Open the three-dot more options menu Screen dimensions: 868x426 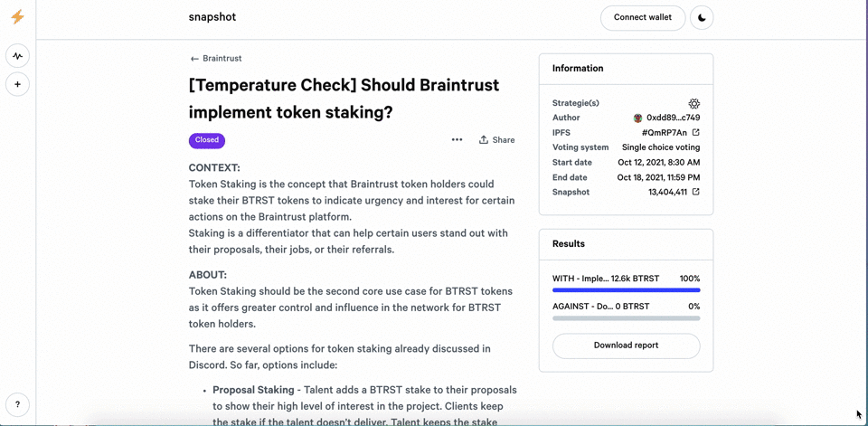[x=457, y=139]
